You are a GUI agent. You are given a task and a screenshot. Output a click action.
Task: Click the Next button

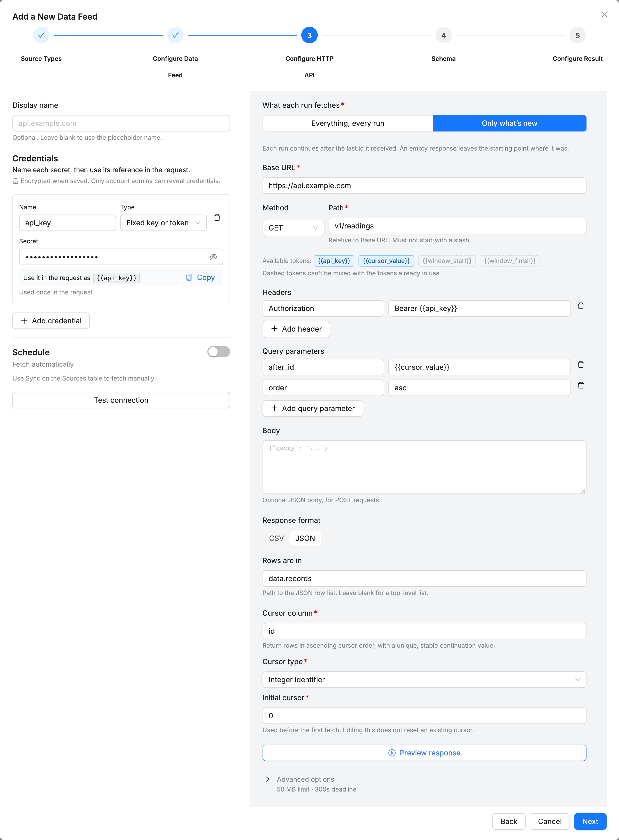(590, 821)
